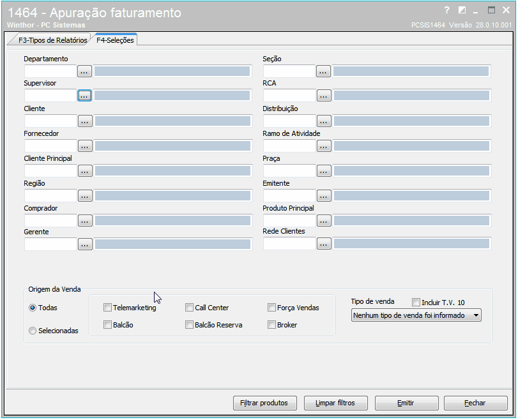
Task: Open the Cliente Principal lookup ellipsis button
Action: 85,171
